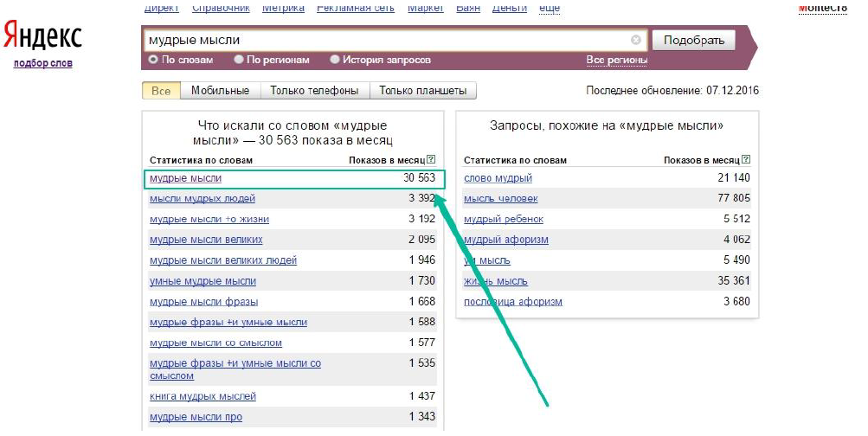Click the 'мудрые мысли великих людей' query link
This screenshot has height=436, width=868.
pos(223,260)
